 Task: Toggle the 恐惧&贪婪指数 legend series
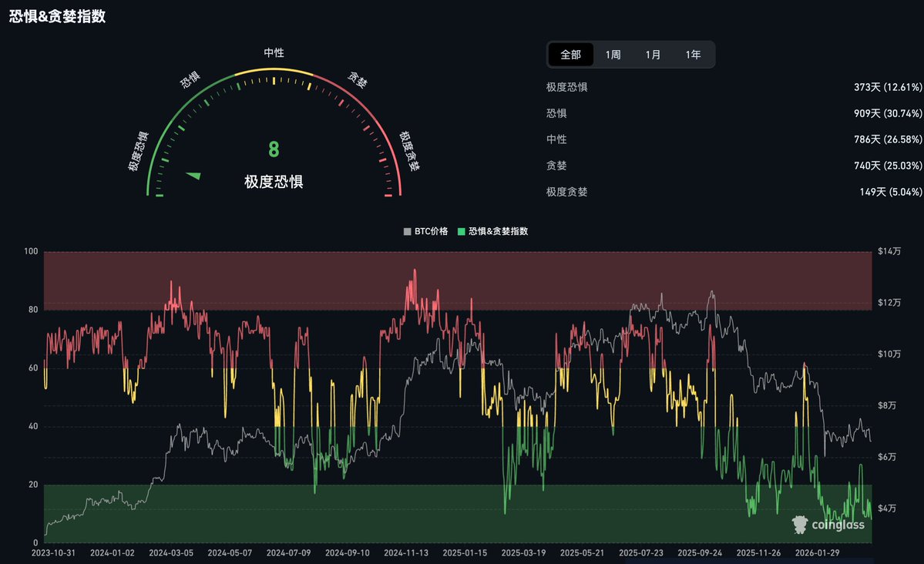[492, 231]
